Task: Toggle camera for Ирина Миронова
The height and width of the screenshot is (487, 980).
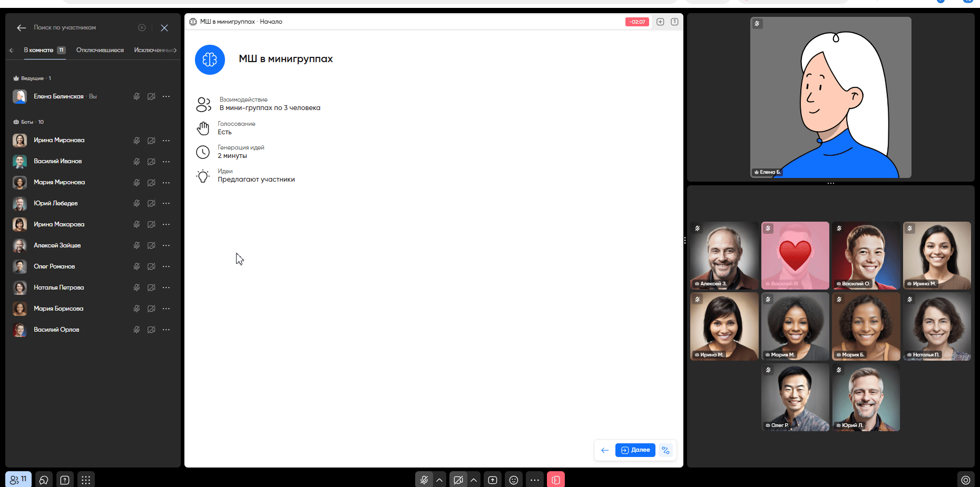Action: 151,140
